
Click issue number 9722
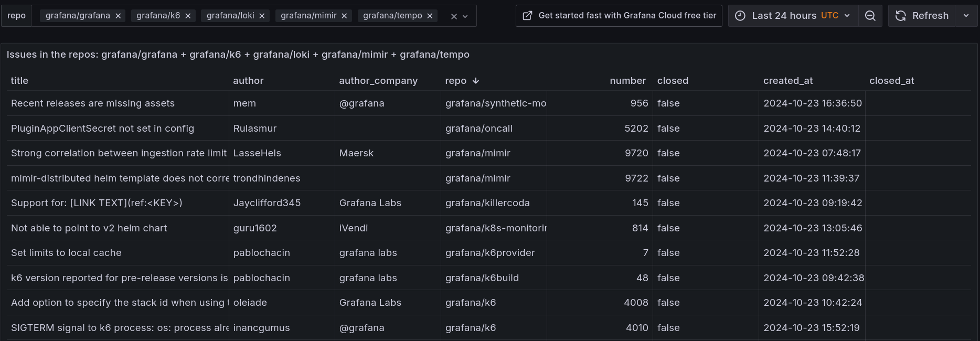636,178
